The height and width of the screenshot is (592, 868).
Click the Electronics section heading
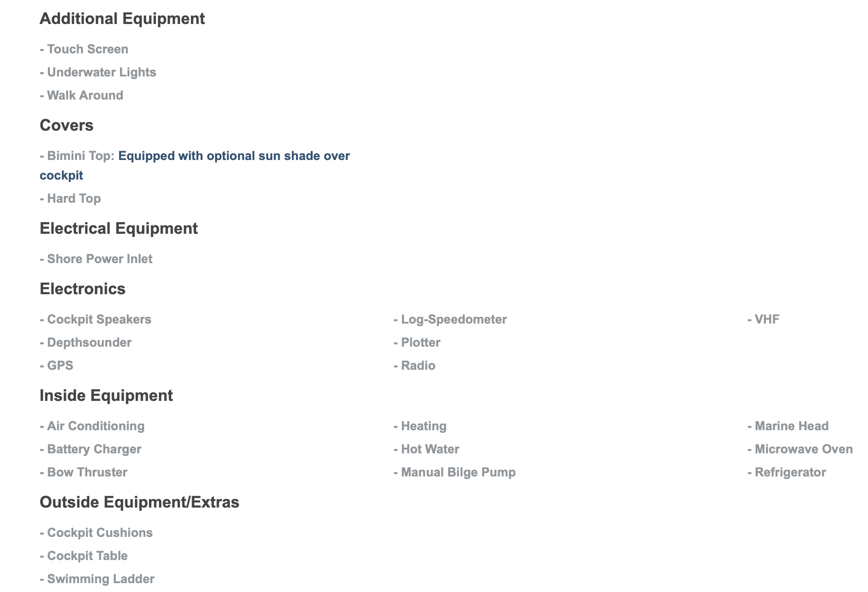coord(82,289)
